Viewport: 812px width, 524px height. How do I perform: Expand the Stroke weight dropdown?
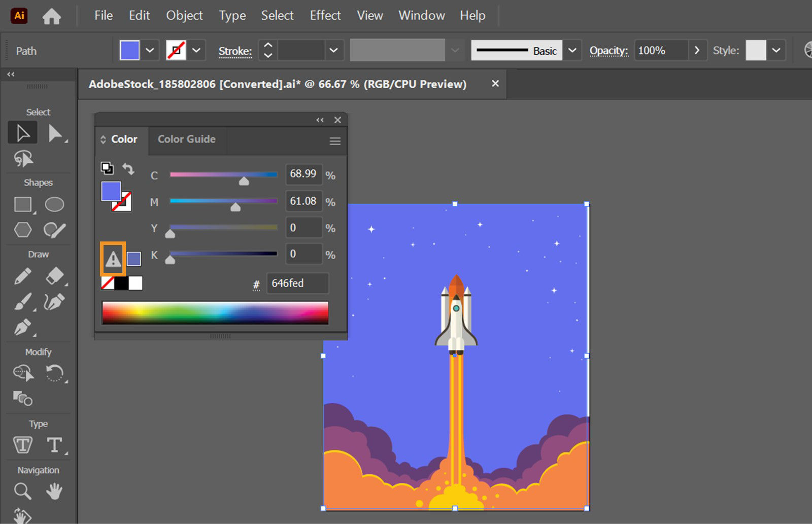pyautogui.click(x=333, y=50)
